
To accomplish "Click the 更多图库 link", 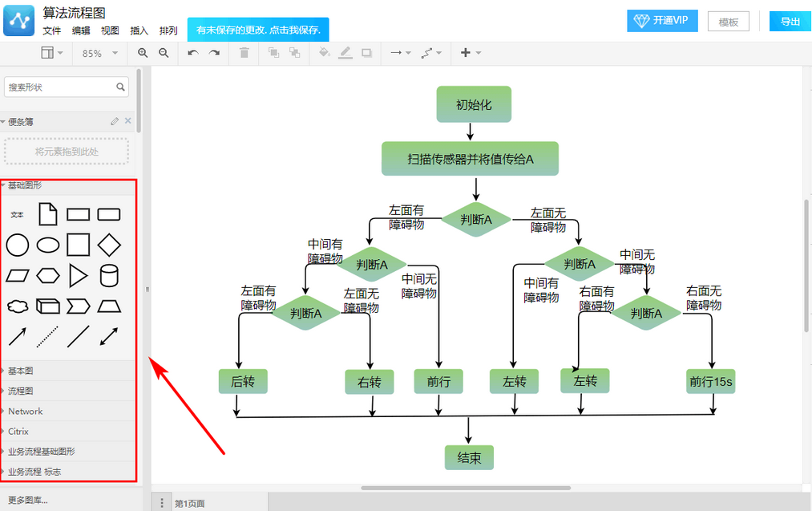I will tap(28, 501).
